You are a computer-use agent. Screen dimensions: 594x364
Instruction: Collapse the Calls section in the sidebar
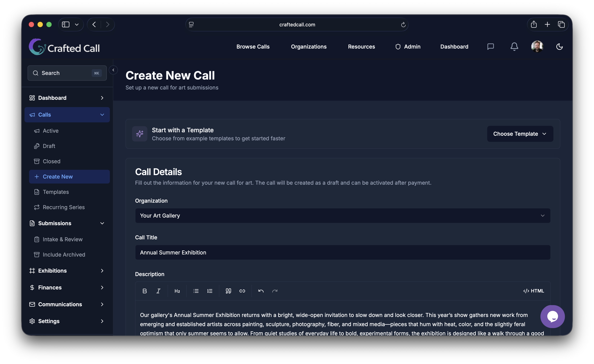coord(102,115)
